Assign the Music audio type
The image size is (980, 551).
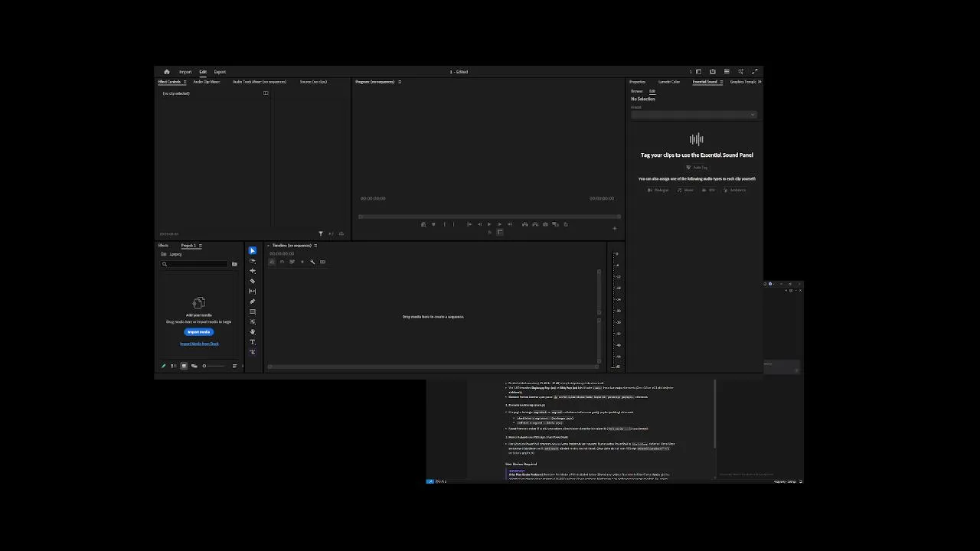[x=686, y=190]
